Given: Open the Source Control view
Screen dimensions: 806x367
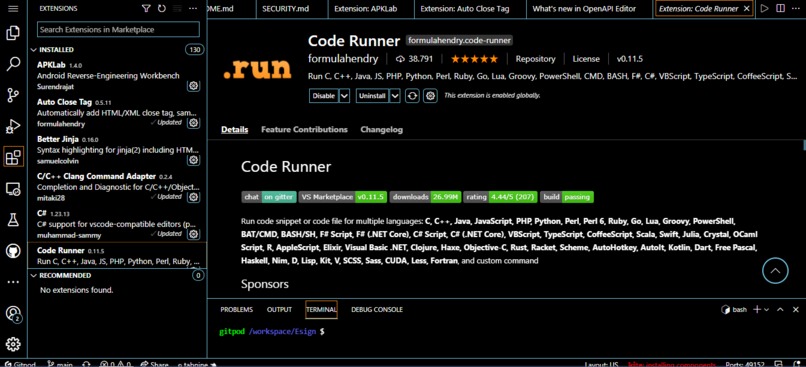Looking at the screenshot, I should [x=13, y=95].
